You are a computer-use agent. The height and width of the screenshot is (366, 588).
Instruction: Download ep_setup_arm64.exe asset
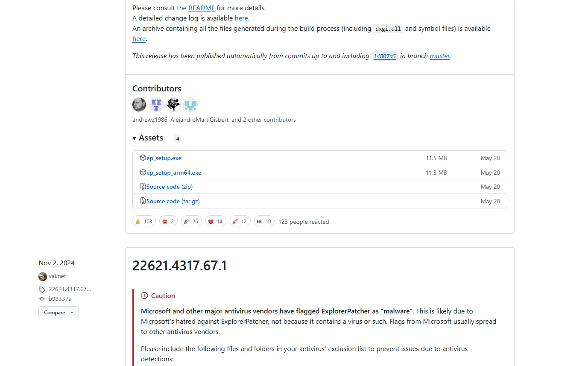click(x=174, y=173)
